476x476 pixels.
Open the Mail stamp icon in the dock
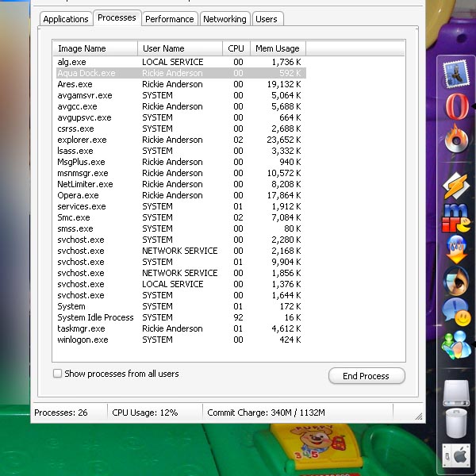pos(456,75)
